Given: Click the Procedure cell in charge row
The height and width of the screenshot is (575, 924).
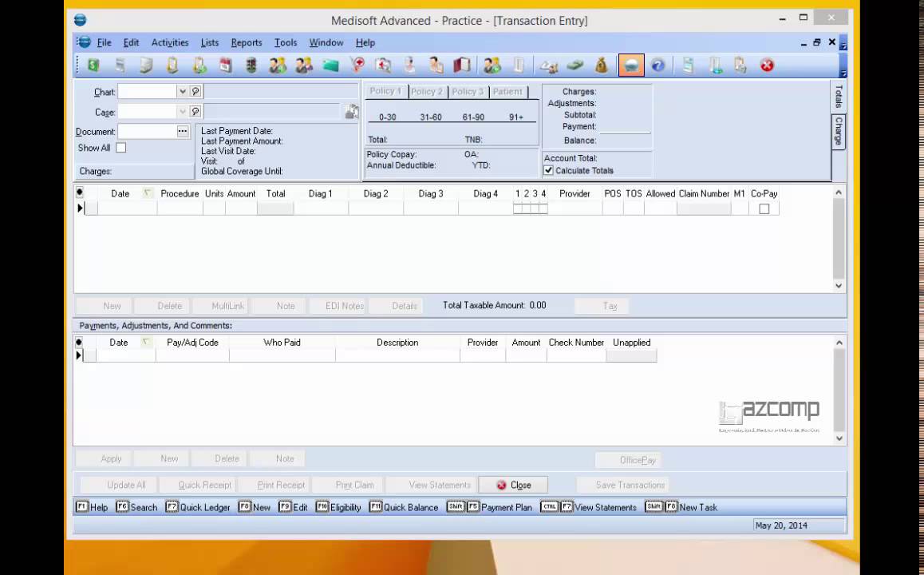Looking at the screenshot, I should pos(180,208).
